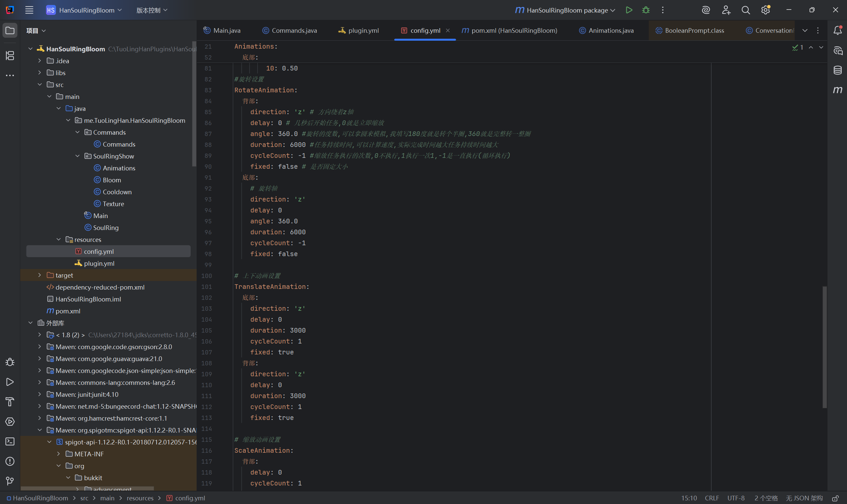Jump to previous highlighted problem arrow
This screenshot has width=847, height=504.
point(811,48)
